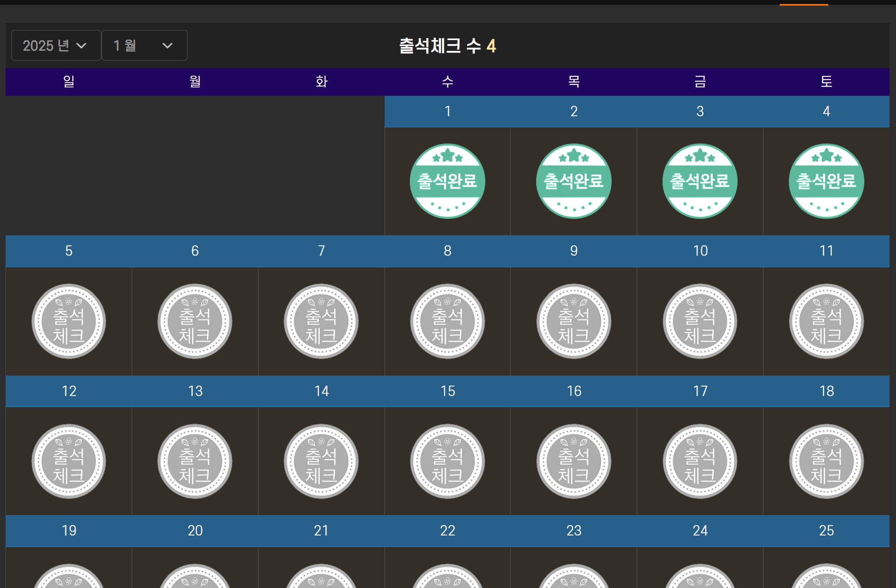Select the date header for day 25
This screenshot has height=588, width=896.
[x=827, y=531]
